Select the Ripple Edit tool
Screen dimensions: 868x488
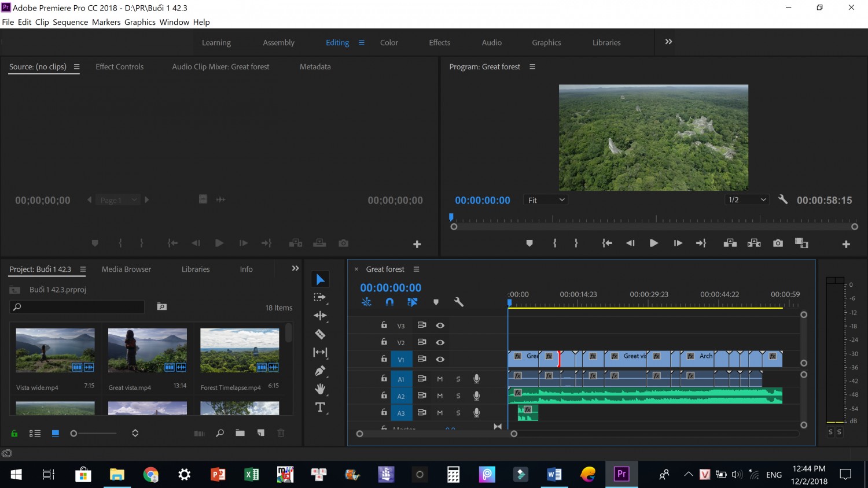(x=320, y=316)
